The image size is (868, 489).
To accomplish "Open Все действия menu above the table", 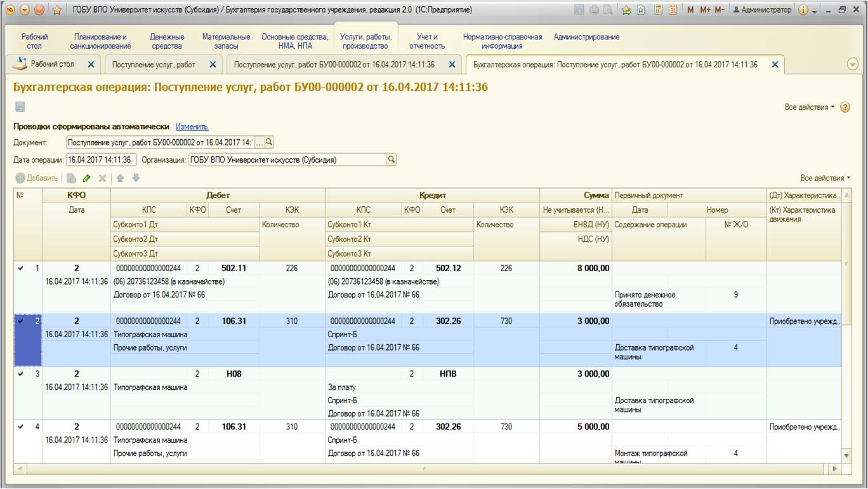I will coord(825,178).
